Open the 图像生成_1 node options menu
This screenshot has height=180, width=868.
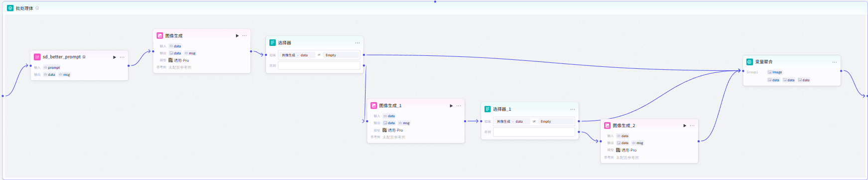[459, 105]
